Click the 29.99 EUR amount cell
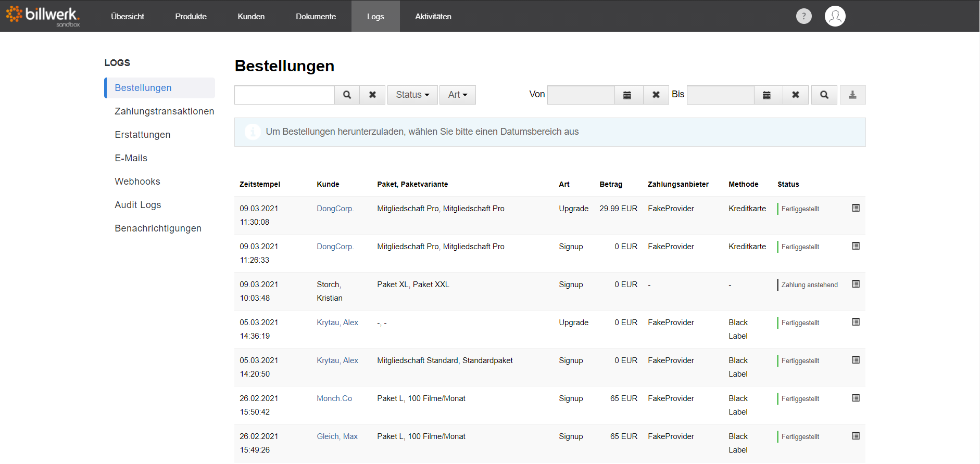This screenshot has height=464, width=980. coord(618,209)
